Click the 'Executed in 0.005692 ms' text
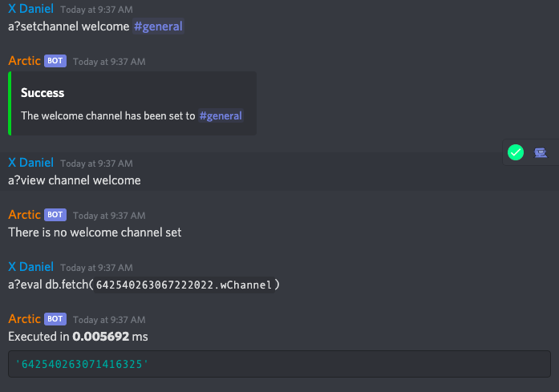This screenshot has width=559, height=392. 78,337
